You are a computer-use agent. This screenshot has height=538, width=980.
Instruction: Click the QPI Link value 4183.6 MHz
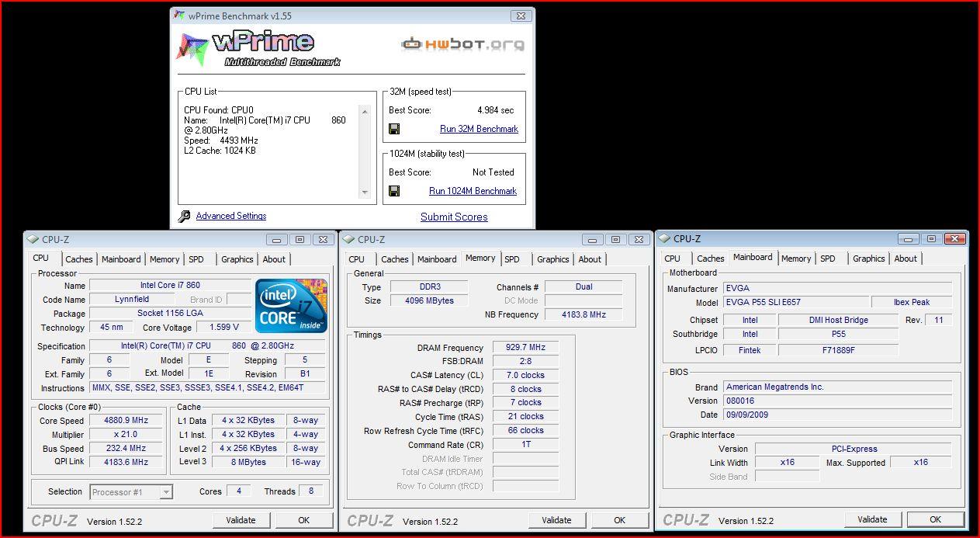126,462
